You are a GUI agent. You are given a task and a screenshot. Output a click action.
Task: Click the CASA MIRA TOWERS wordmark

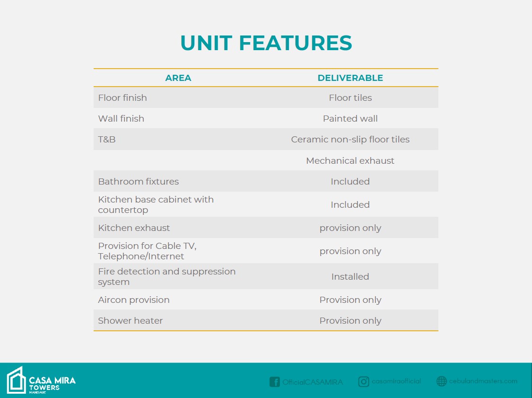(x=52, y=384)
